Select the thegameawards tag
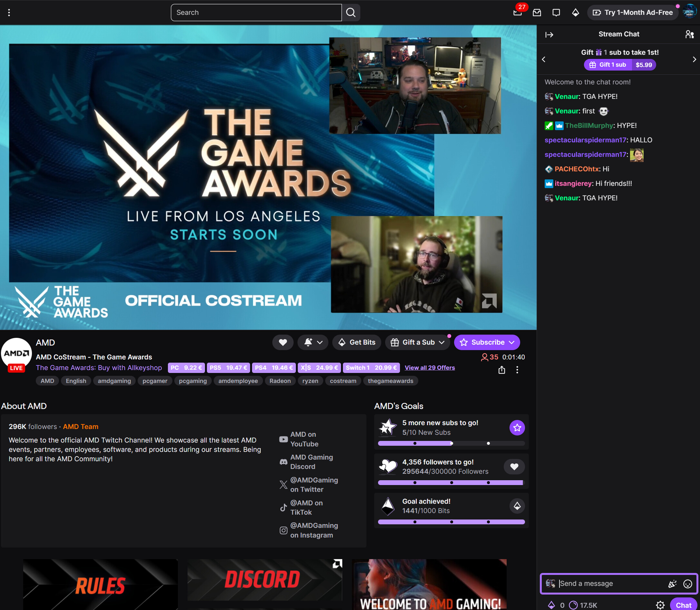This screenshot has height=610, width=700. tap(390, 381)
